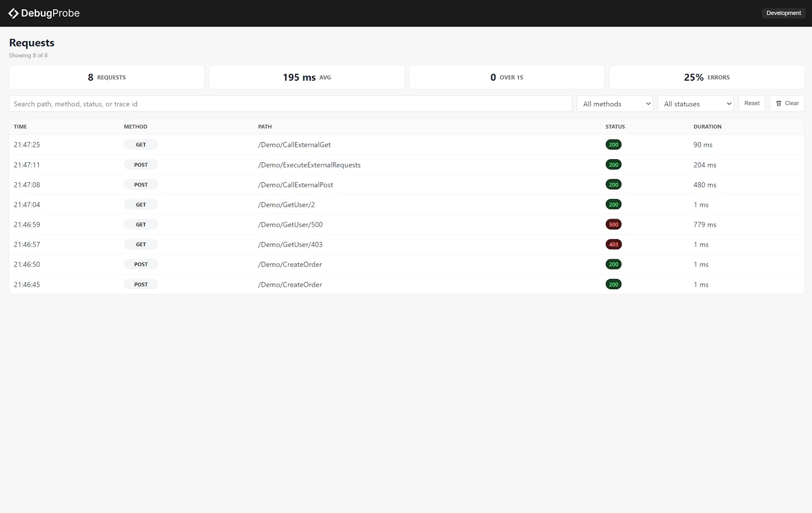Click the Reset button

click(x=752, y=104)
